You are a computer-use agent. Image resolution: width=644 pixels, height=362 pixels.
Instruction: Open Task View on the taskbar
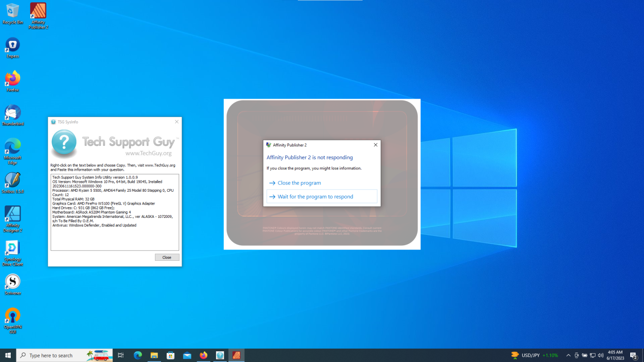pyautogui.click(x=121, y=355)
